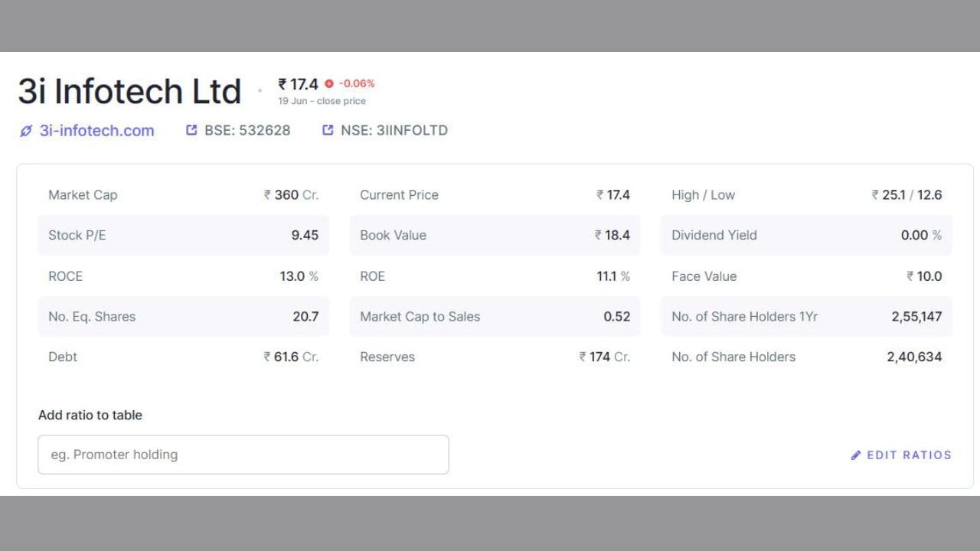The width and height of the screenshot is (980, 551).
Task: Click the ₹ 10.0 face value
Action: (924, 276)
